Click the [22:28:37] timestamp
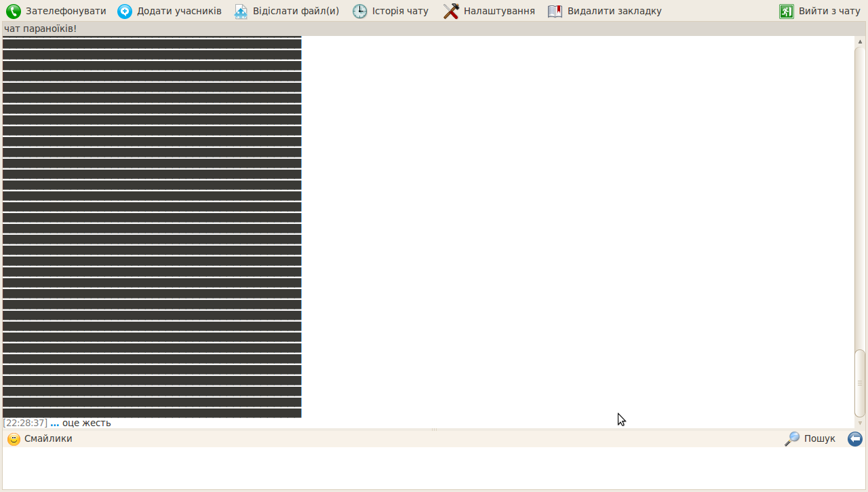 (x=25, y=423)
